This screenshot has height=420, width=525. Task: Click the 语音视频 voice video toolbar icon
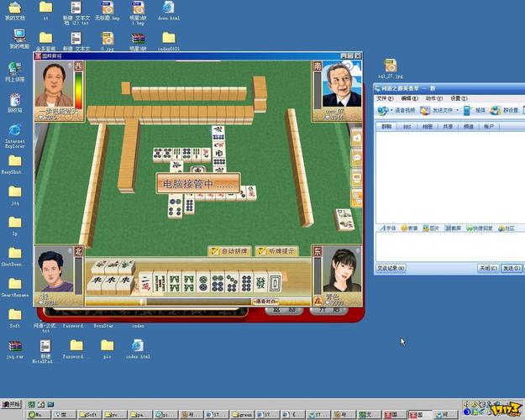383,110
